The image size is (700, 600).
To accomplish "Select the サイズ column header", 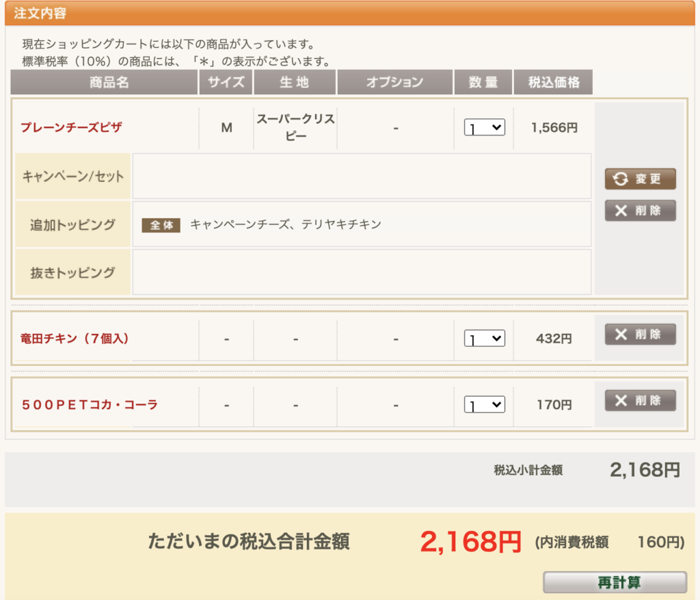I will click(x=226, y=82).
